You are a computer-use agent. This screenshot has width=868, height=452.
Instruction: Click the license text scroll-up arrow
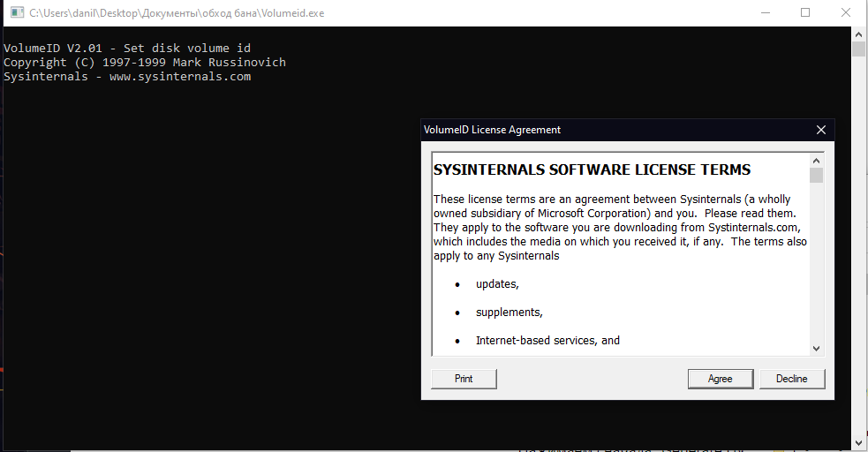coord(816,161)
